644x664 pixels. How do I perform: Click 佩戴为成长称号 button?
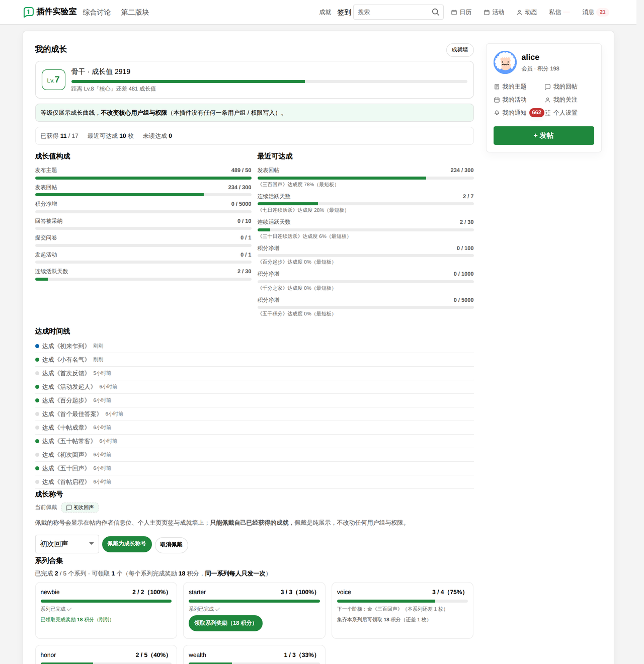[x=127, y=544]
